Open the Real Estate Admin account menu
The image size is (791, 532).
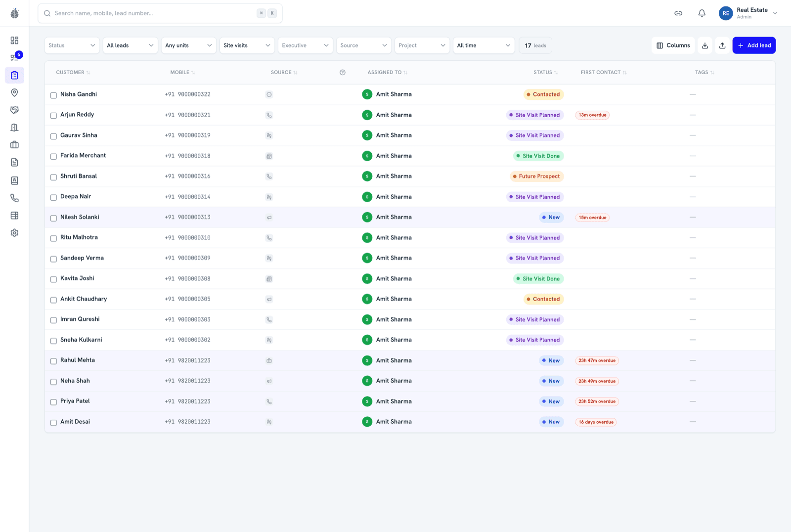[x=748, y=13]
